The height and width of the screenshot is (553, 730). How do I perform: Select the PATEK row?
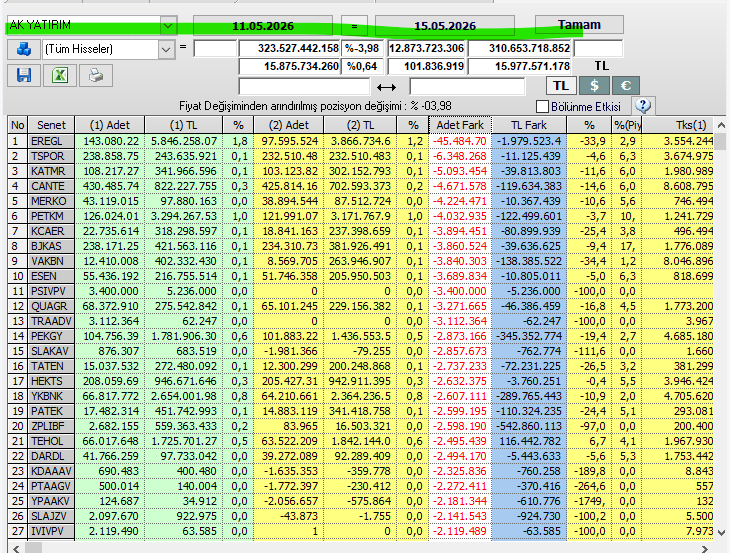click(360, 411)
